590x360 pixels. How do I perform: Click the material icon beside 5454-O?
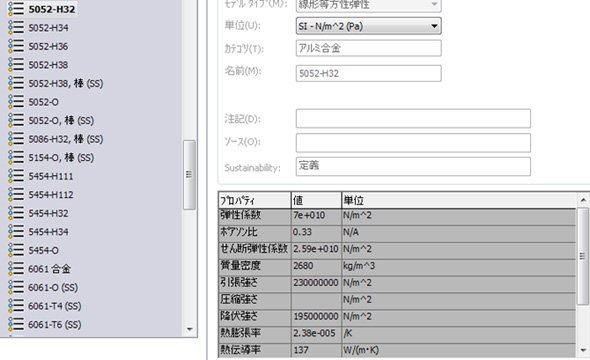[16, 250]
